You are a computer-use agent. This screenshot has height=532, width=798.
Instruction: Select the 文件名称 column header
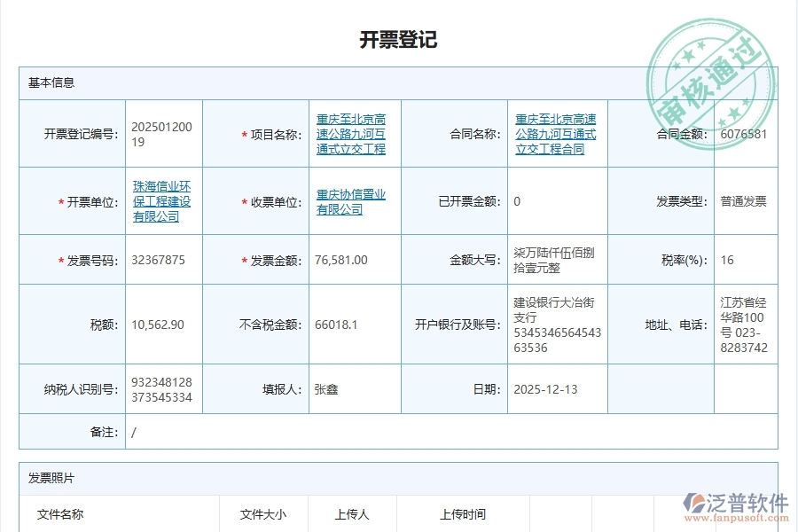(62, 513)
